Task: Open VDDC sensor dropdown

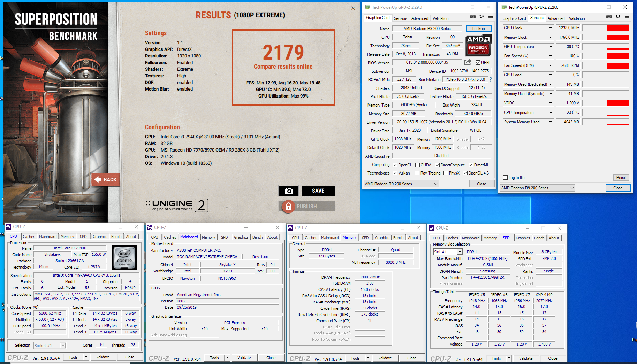Action: tap(551, 103)
